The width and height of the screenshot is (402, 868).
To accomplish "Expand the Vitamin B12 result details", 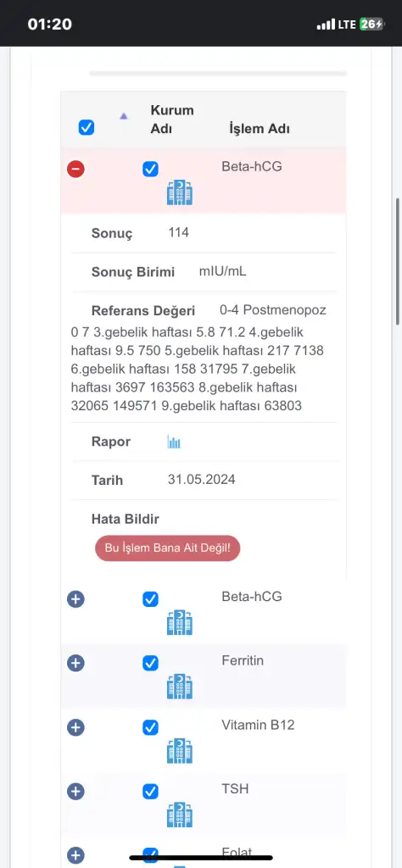I will click(75, 726).
